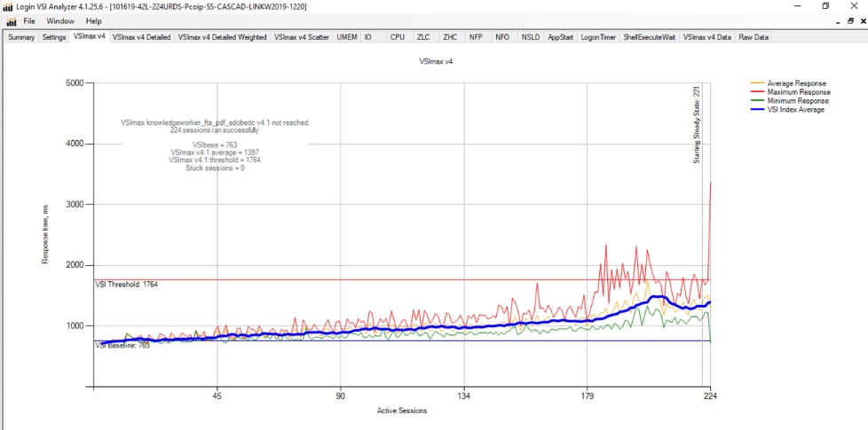Click Maximum Response legend entry
This screenshot has height=430, width=868.
(791, 92)
